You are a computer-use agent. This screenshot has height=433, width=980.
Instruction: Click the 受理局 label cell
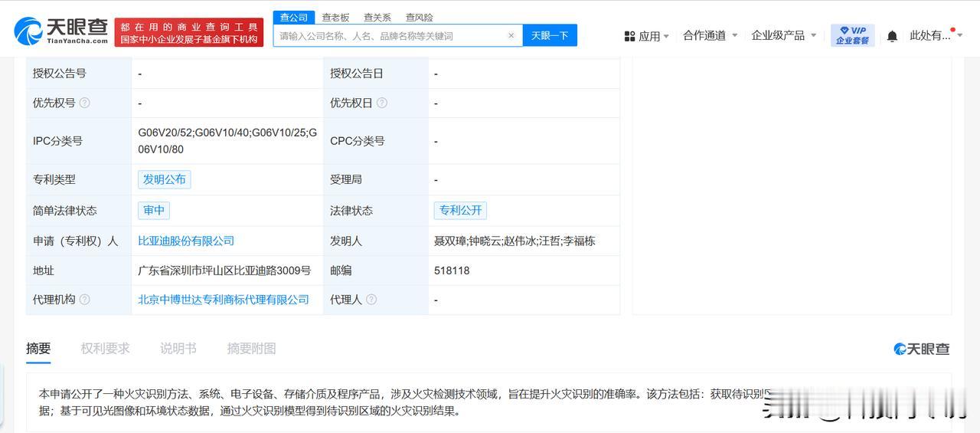click(375, 179)
